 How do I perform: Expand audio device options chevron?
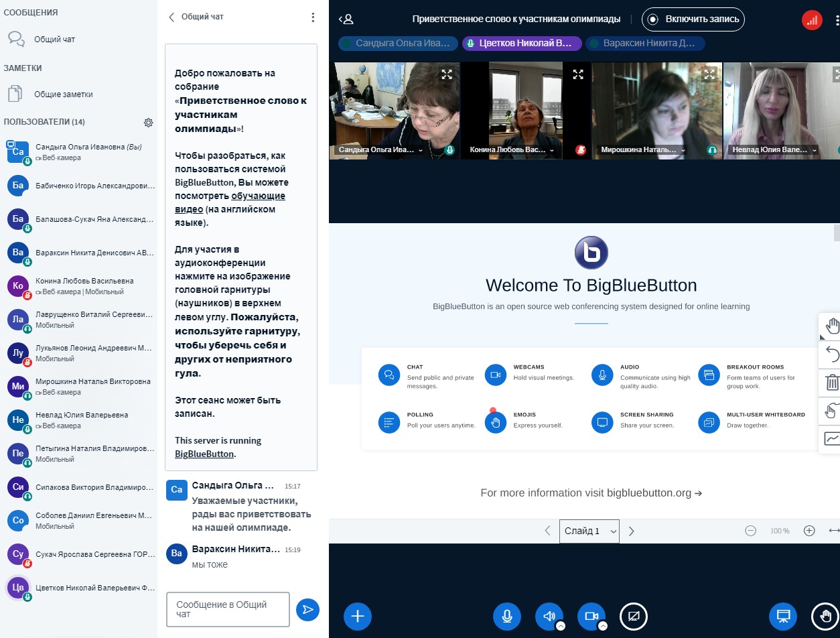pyautogui.click(x=561, y=627)
